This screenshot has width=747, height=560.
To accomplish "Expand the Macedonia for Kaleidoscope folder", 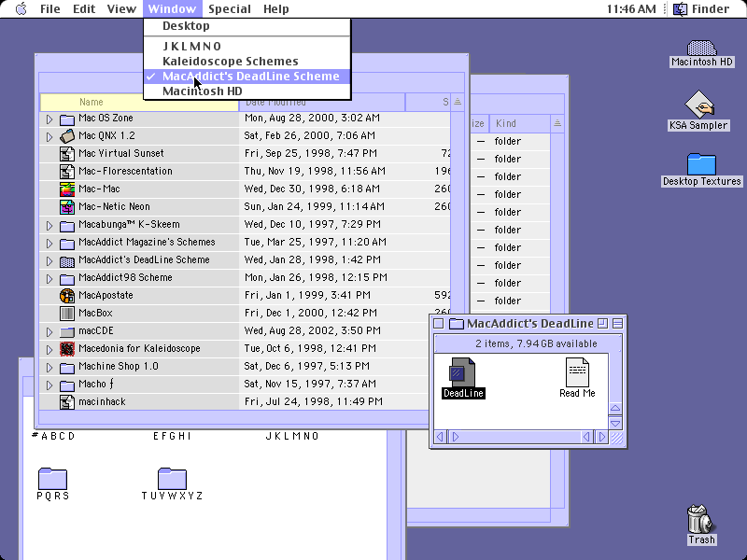I will tap(49, 349).
